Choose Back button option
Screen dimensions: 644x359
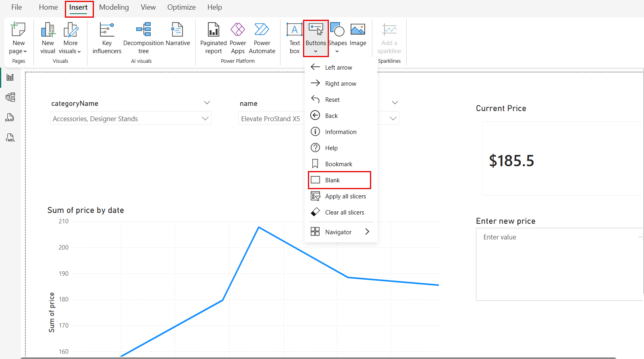[341, 116]
